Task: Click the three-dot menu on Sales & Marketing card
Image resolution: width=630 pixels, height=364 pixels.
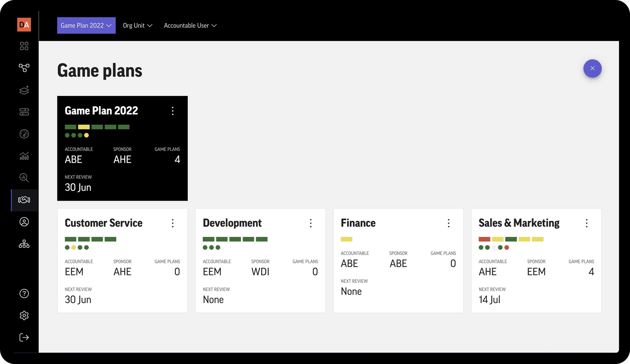Action: [587, 223]
